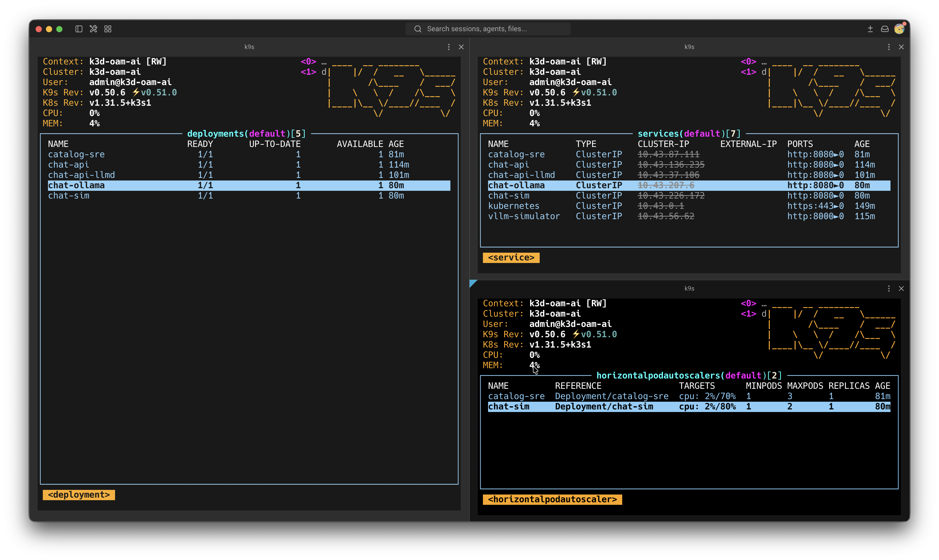Open the horizontalpodautoscalers pane three-dot menu
This screenshot has height=560, width=939.
click(889, 288)
